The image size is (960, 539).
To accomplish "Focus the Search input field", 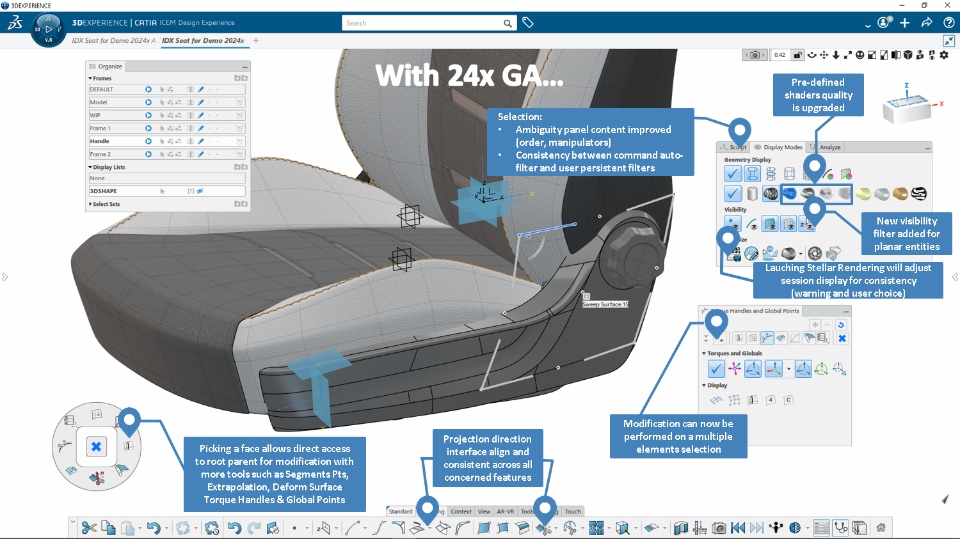I will [x=422, y=23].
